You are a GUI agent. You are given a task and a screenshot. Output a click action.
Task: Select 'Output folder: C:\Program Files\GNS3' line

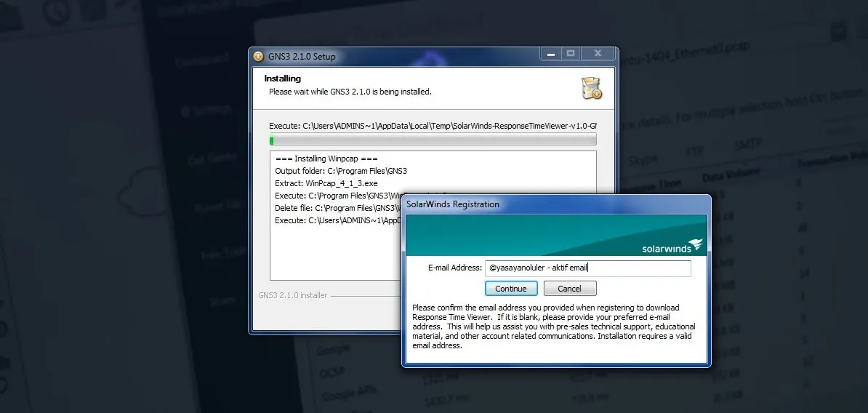point(341,171)
